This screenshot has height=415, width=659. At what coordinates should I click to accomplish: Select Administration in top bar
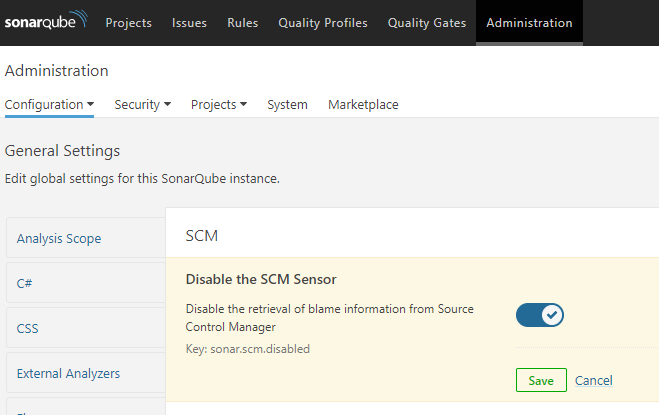[529, 23]
